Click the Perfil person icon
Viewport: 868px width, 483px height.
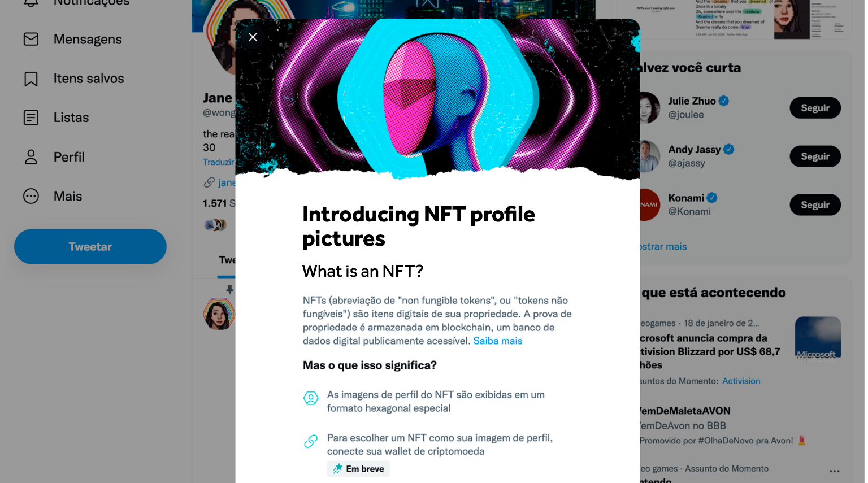tap(31, 157)
